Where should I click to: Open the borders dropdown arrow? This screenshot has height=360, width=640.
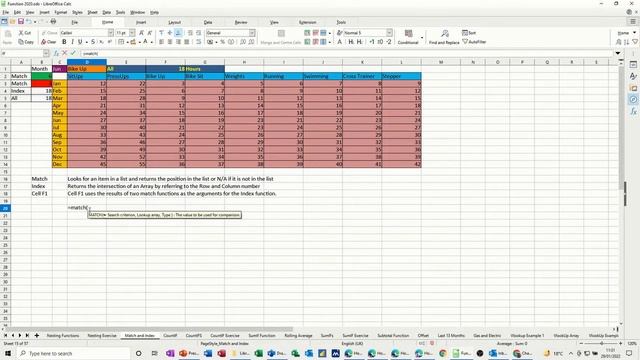click(127, 42)
